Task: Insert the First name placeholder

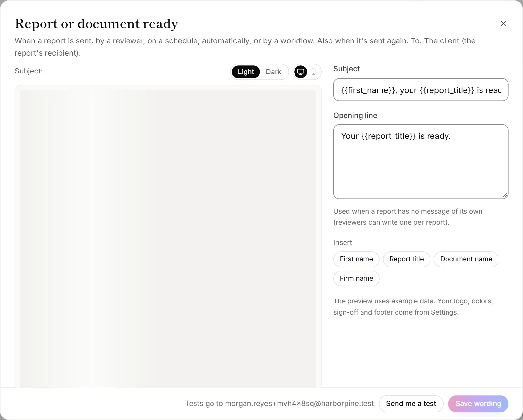Action: (x=356, y=259)
